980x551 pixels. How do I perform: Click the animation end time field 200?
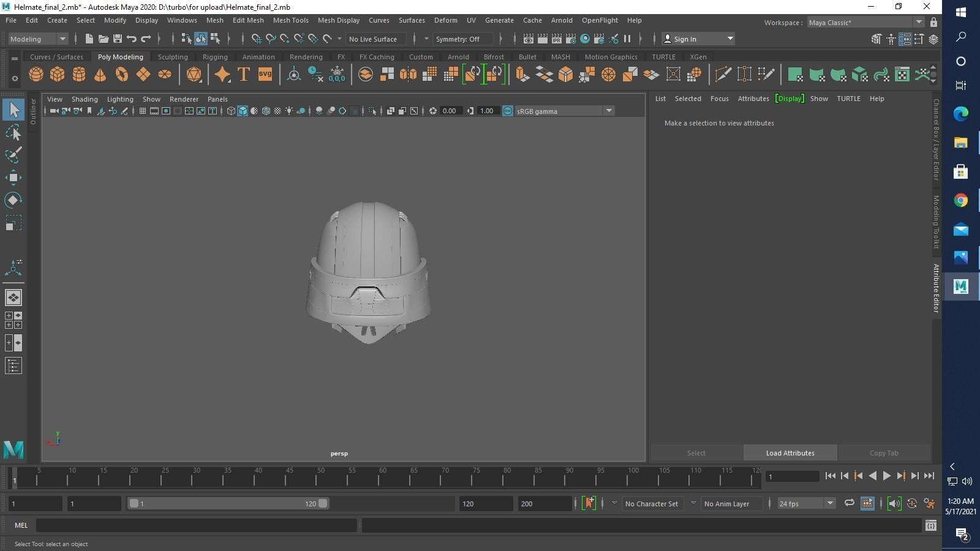click(545, 503)
